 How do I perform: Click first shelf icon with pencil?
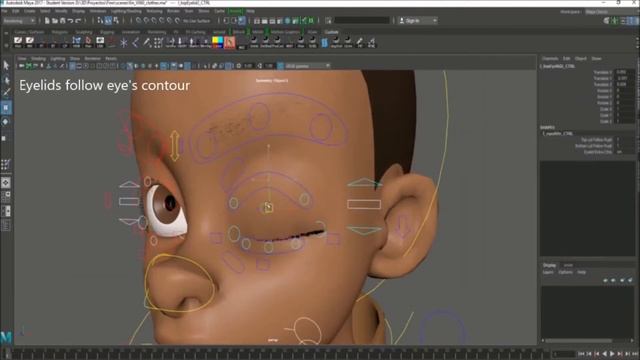pyautogui.click(x=18, y=41)
